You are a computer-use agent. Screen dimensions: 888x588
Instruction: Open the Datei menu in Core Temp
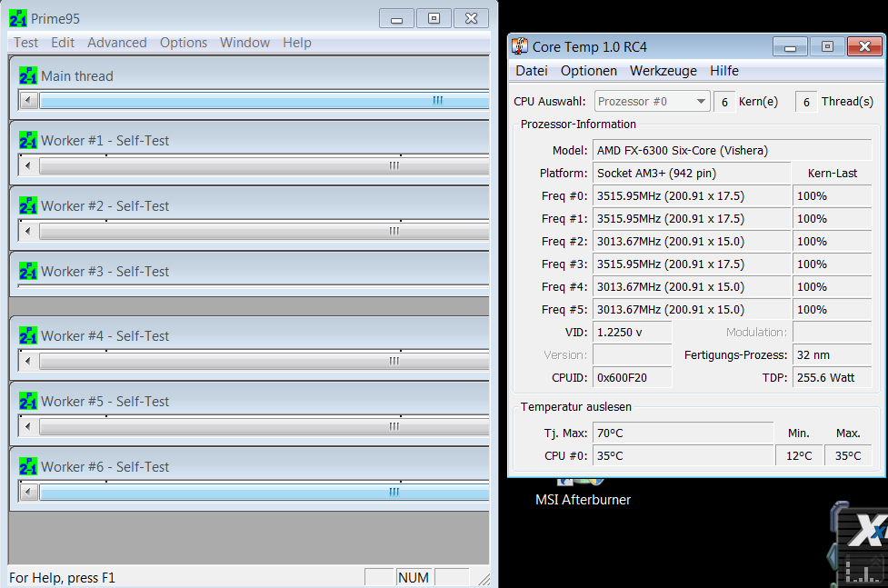pos(531,71)
